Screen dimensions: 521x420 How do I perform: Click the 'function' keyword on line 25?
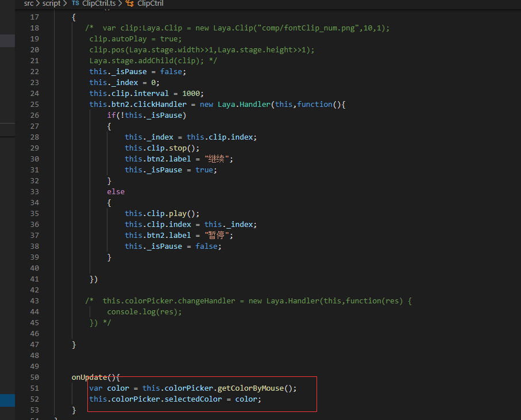click(x=315, y=105)
